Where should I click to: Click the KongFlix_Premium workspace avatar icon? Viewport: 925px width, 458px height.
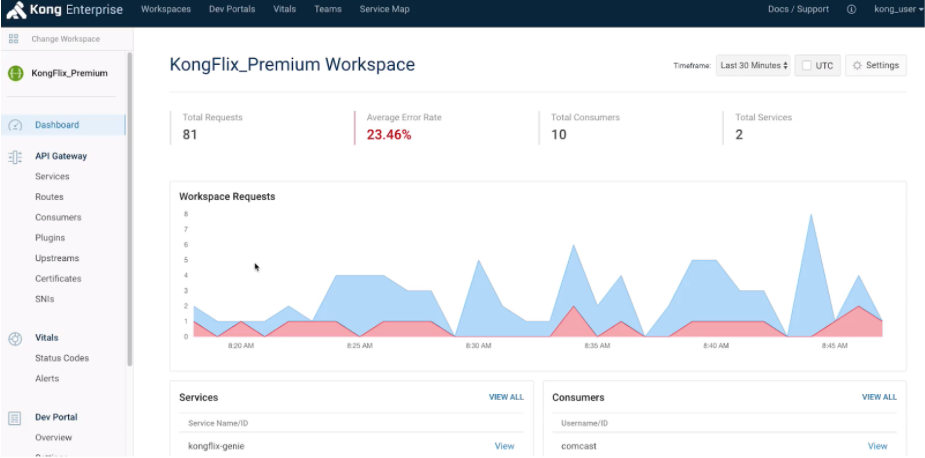pos(15,73)
